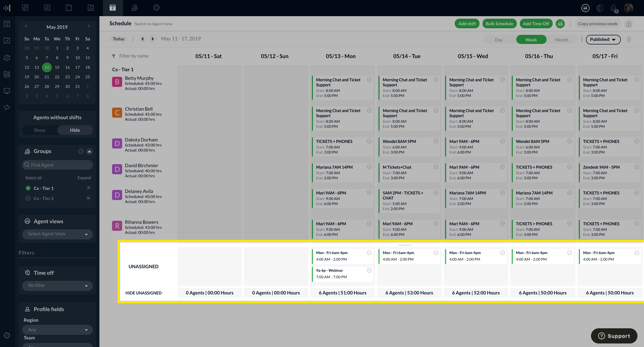Expand the Cx - Tier 2 group arrow
The image size is (644, 347).
point(88,198)
